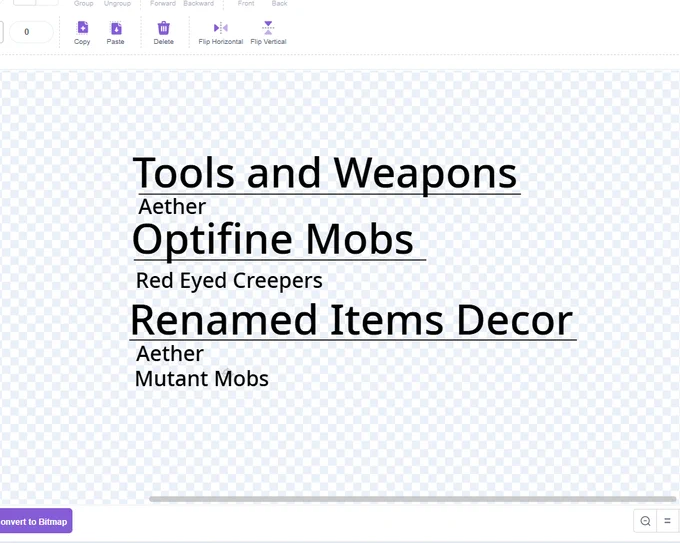The height and width of the screenshot is (543, 680).
Task: Click the Group toolbar item
Action: click(84, 3)
